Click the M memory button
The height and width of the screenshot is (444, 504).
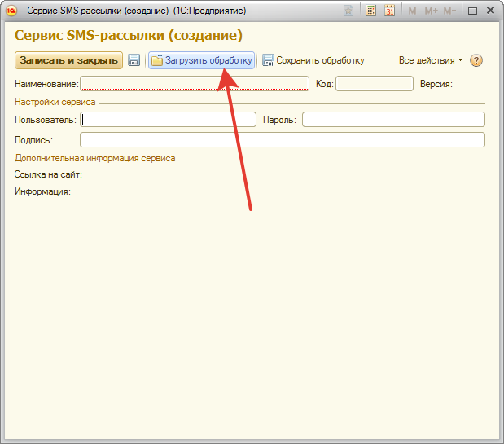[x=412, y=11]
